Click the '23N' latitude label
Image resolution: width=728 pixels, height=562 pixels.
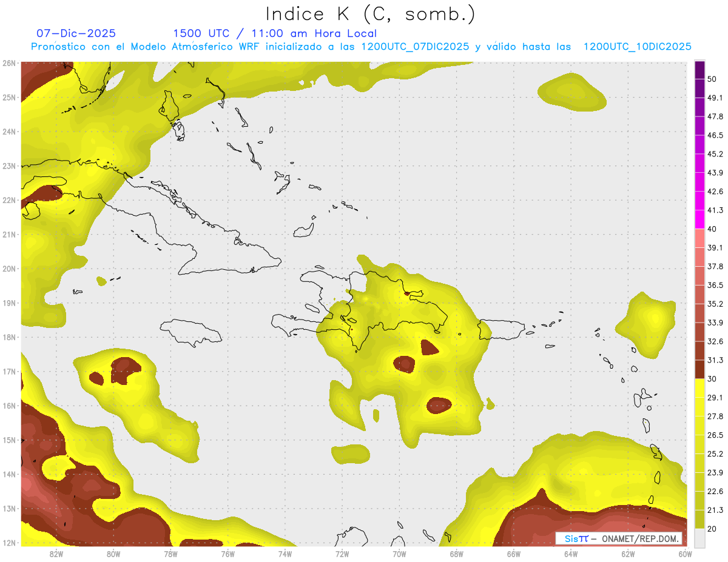[9, 166]
